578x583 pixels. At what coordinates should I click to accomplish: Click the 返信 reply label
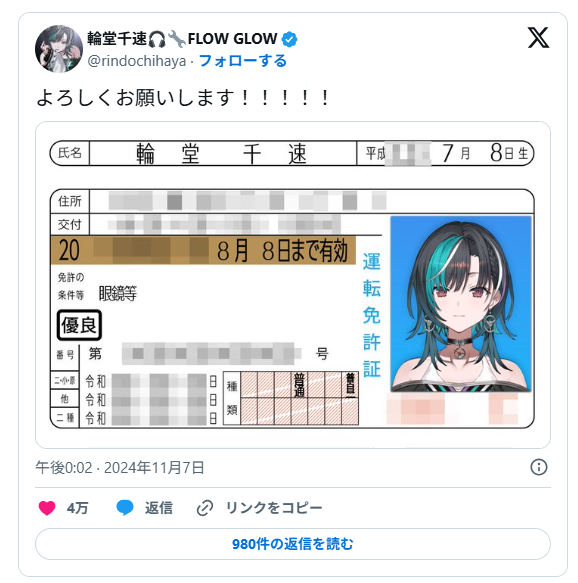(159, 508)
